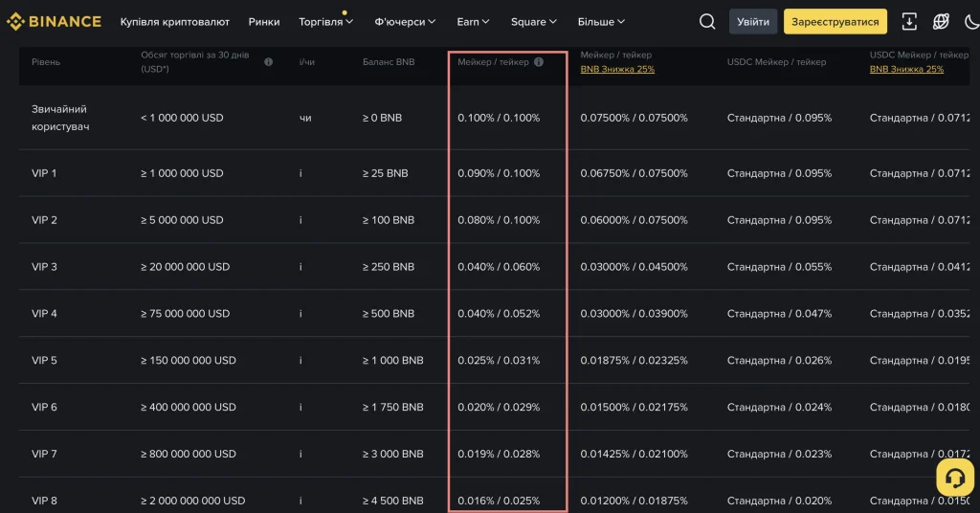Select the Звичайний користувач level row label
This screenshot has height=513, width=980.
point(60,118)
